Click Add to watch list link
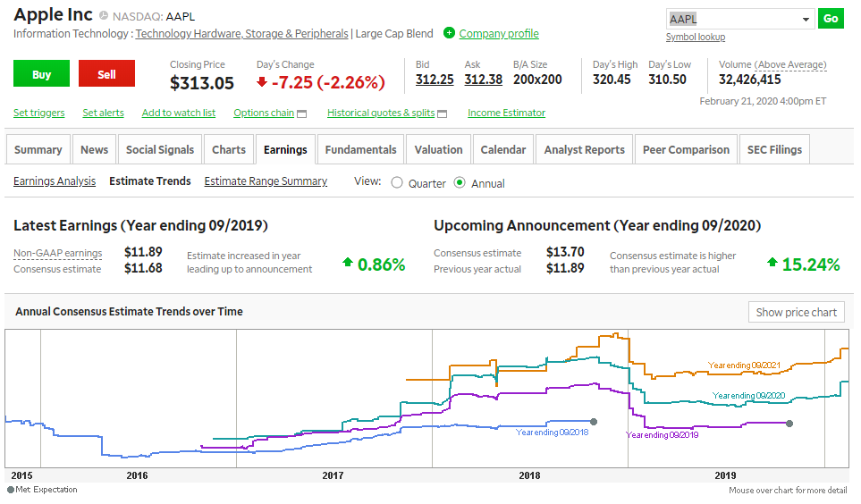The width and height of the screenshot is (861, 504). point(179,113)
